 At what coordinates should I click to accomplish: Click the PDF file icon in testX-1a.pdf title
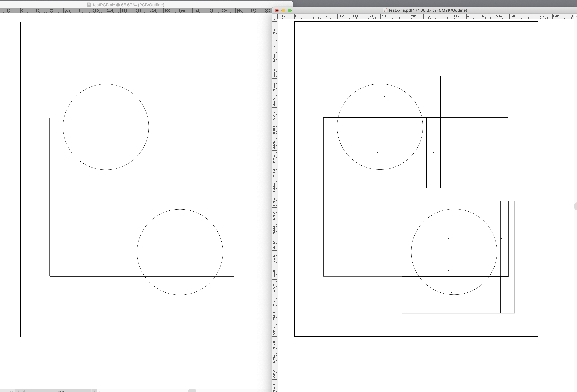(385, 10)
